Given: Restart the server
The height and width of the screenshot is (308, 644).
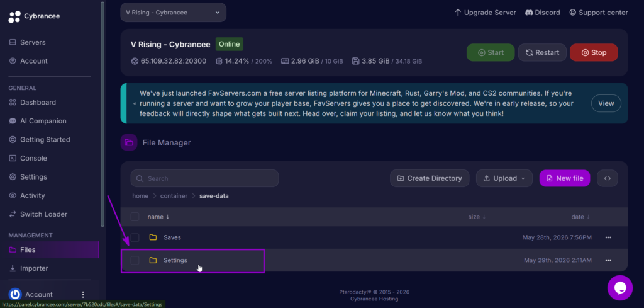Looking at the screenshot, I should 542,53.
